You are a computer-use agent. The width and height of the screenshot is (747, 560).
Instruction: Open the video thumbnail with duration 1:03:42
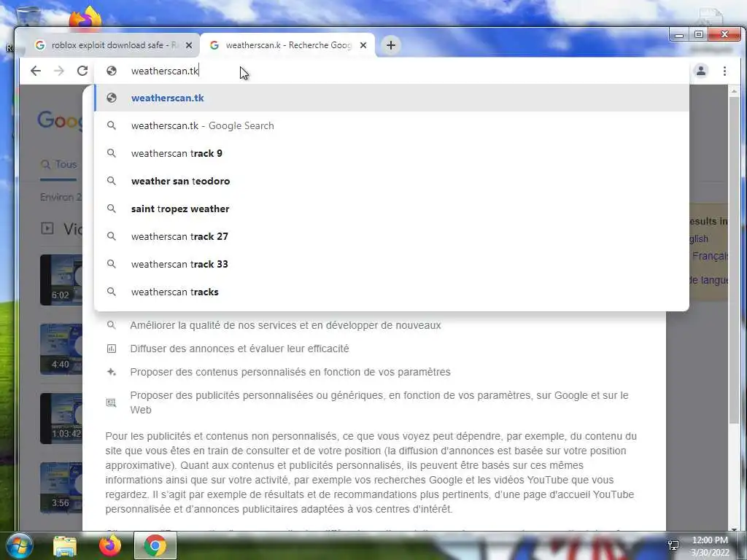pos(61,418)
